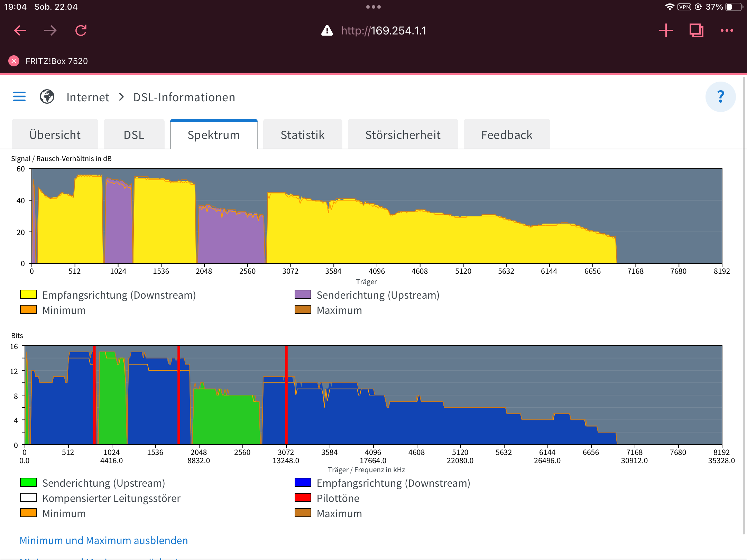Click the browser forward arrow

point(50,30)
